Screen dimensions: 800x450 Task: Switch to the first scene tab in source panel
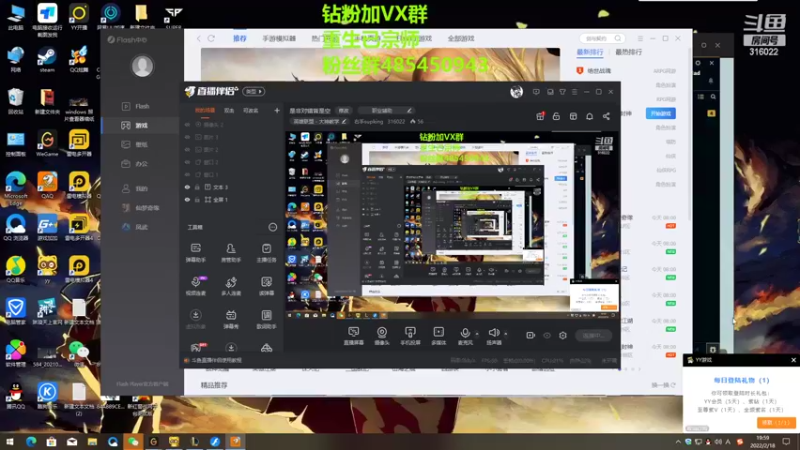[x=205, y=110]
